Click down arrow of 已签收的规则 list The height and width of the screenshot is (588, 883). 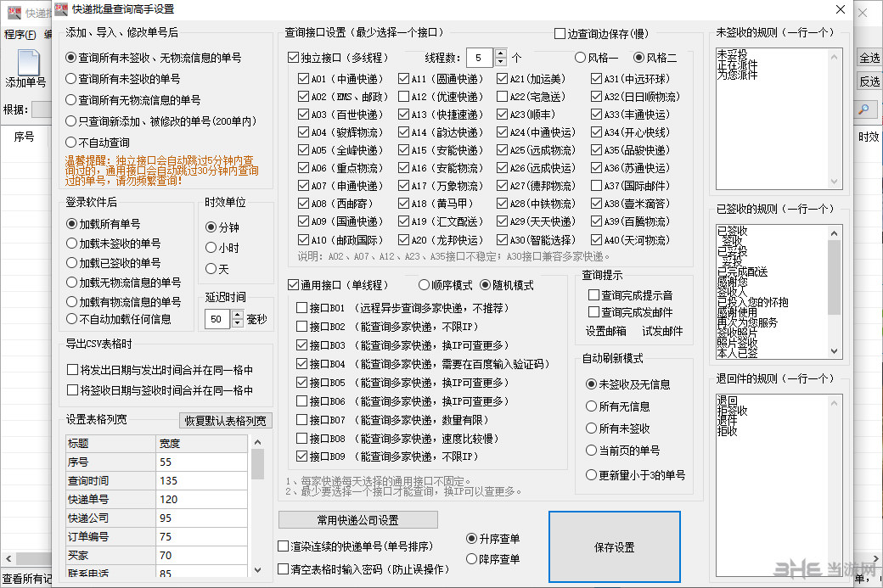(x=834, y=351)
